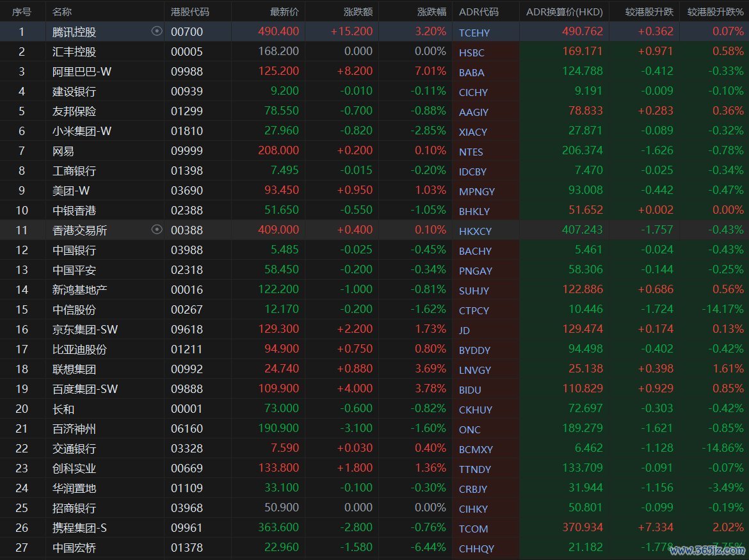749x560 pixels.
Task: Select 中银香港 stock name
Action: 74,210
